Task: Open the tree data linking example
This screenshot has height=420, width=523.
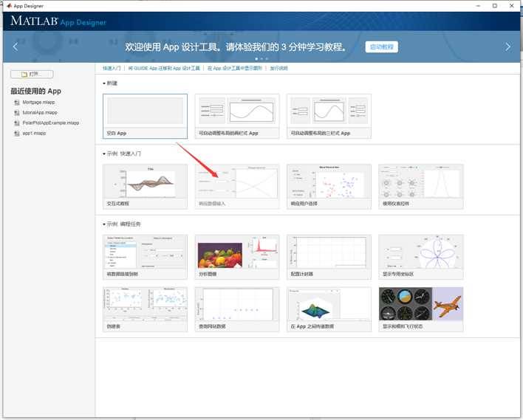Action: point(145,257)
